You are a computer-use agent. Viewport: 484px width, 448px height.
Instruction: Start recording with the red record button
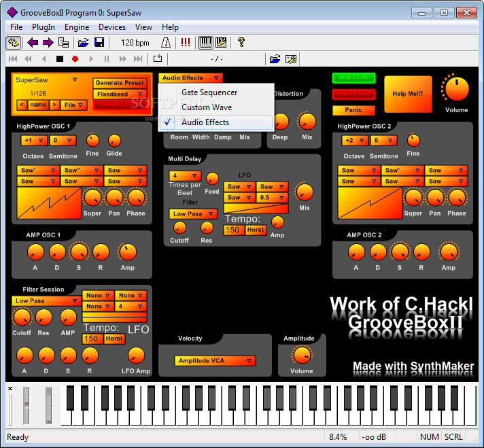75,58
